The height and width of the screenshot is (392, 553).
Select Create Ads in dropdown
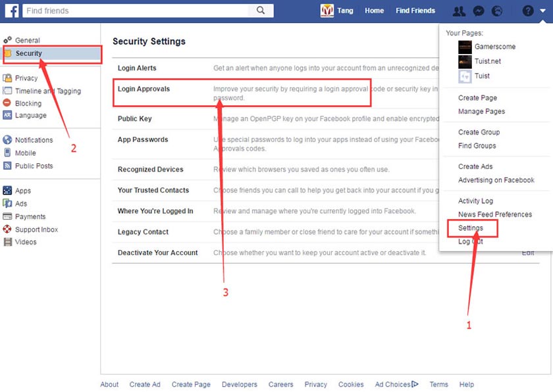click(x=475, y=166)
